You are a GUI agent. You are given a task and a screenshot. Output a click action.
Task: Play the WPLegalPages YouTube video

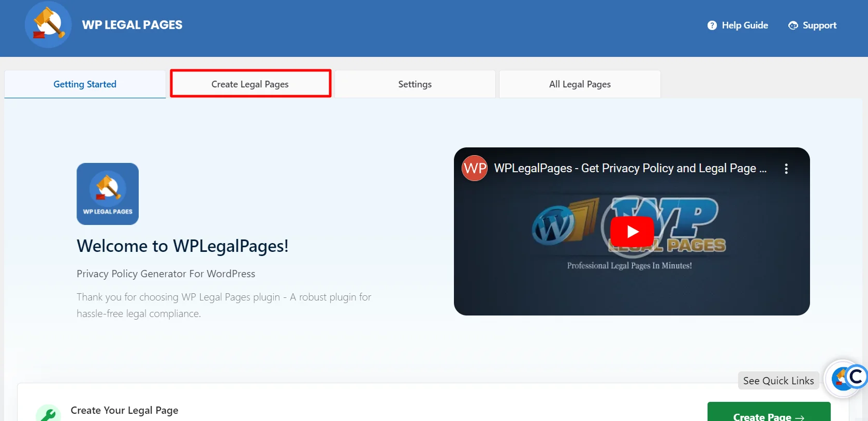(632, 232)
